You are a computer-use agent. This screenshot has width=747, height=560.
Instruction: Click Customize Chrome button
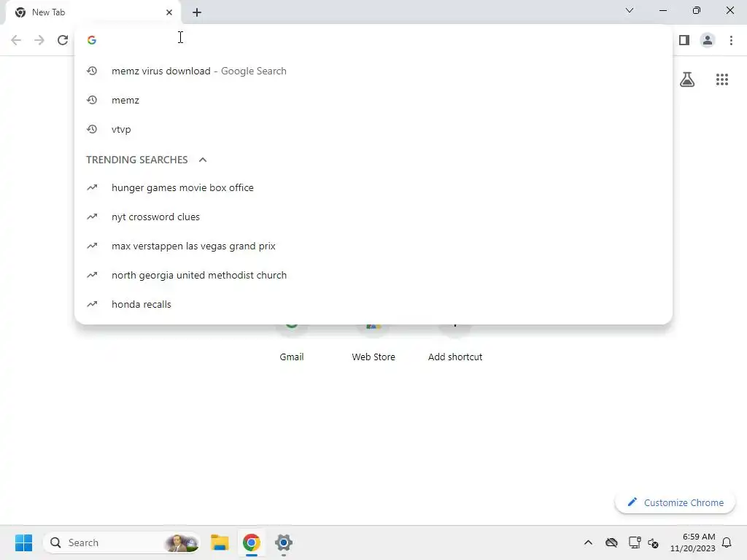pos(675,502)
